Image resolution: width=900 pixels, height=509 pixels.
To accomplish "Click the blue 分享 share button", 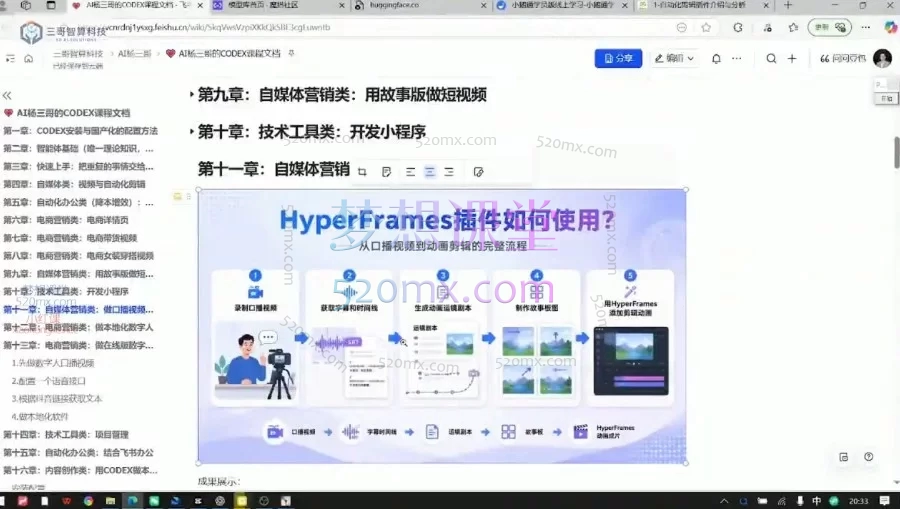I will 618,58.
